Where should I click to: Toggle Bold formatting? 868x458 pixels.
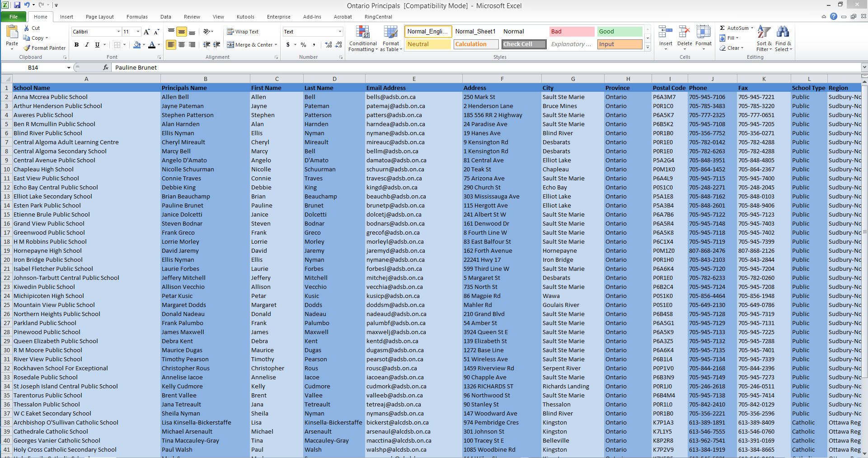77,45
